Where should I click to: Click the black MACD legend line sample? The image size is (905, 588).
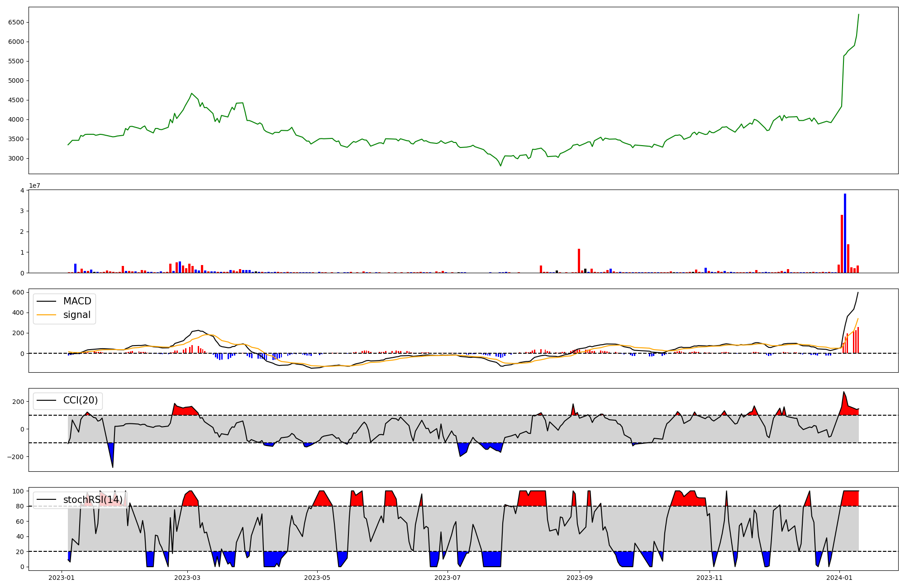pos(46,301)
